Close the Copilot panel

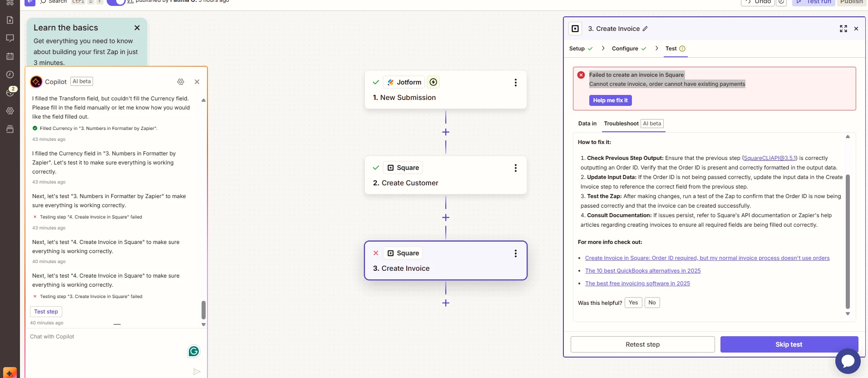pos(197,82)
